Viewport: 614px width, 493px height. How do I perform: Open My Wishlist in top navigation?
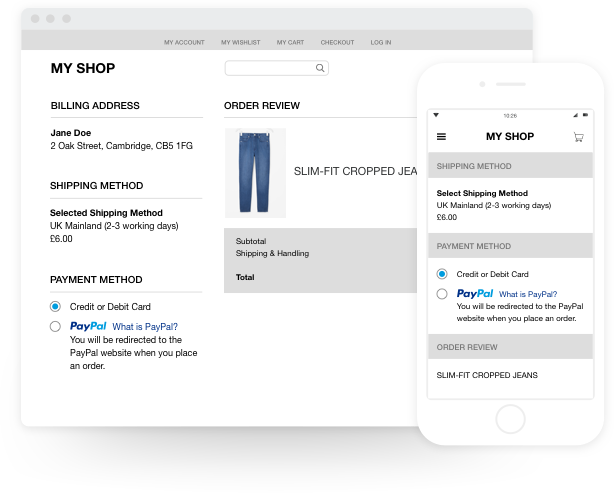pyautogui.click(x=240, y=43)
